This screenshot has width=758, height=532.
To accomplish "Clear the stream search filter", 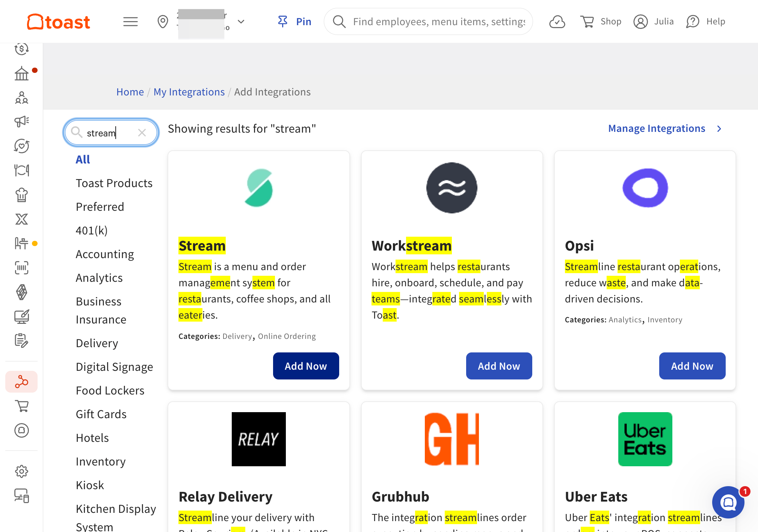I will 142,133.
